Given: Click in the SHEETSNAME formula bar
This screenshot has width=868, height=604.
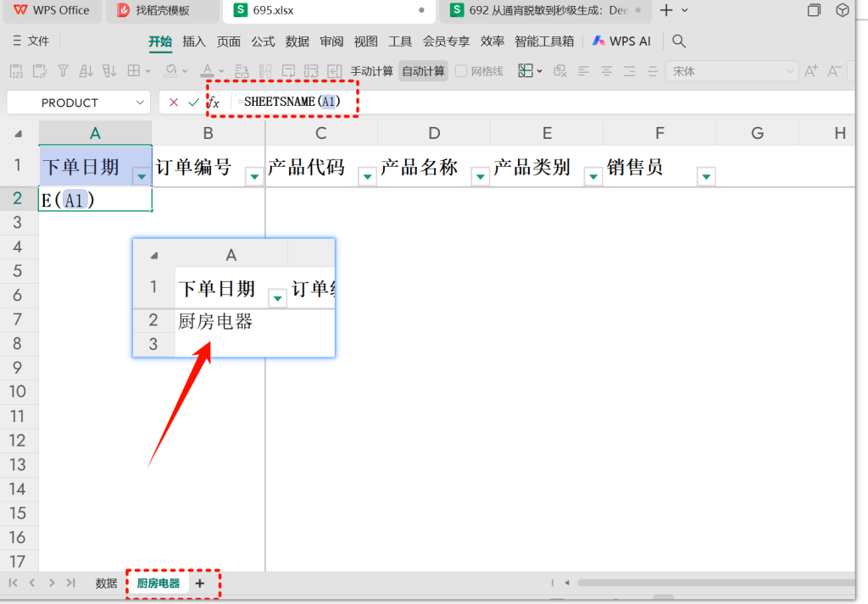Looking at the screenshot, I should [542, 103].
